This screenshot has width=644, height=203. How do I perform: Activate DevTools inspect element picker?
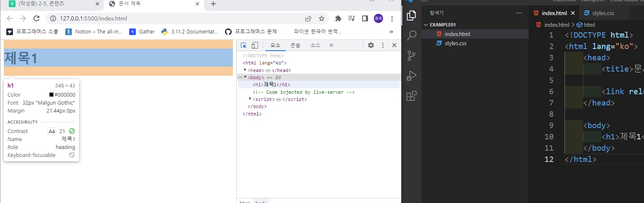(x=244, y=45)
